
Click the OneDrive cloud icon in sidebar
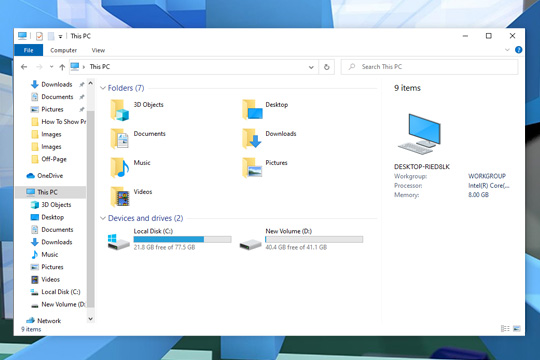coord(31,176)
